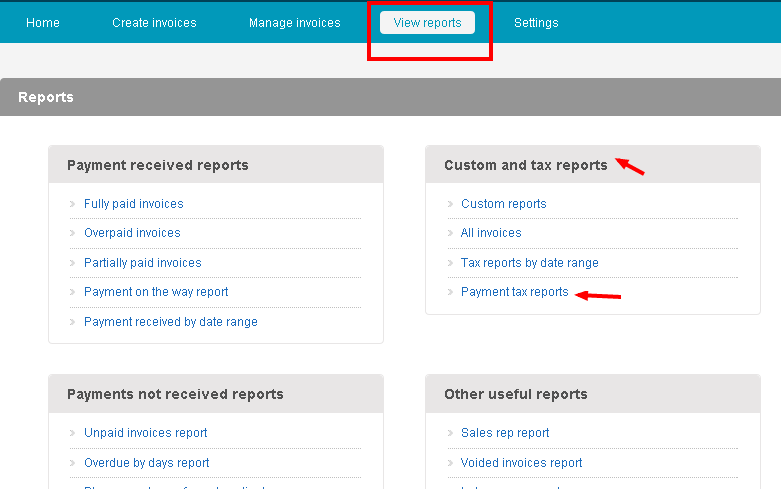Click chevron icon beside Overdue by days report

72,463
